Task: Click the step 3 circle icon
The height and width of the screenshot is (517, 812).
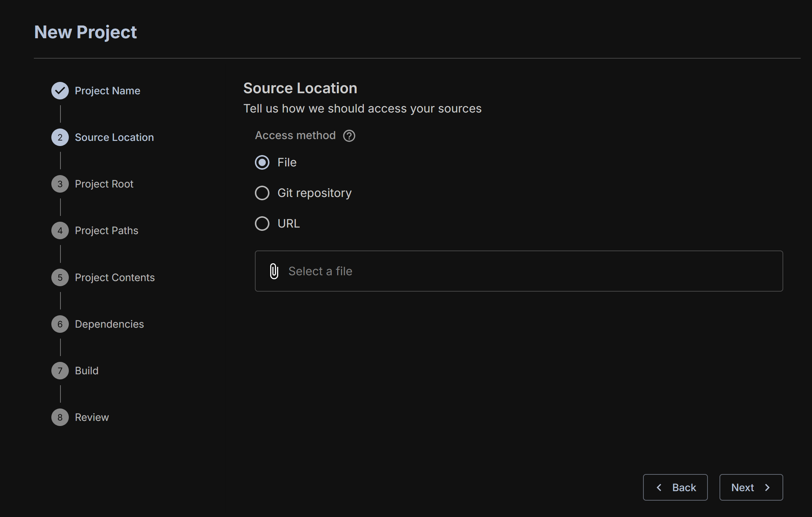Action: point(60,184)
